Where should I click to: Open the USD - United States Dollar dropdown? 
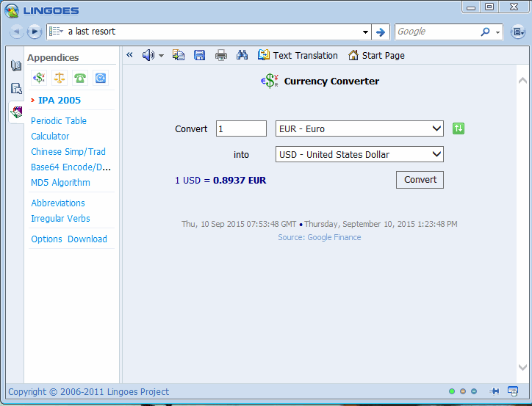[x=359, y=154]
